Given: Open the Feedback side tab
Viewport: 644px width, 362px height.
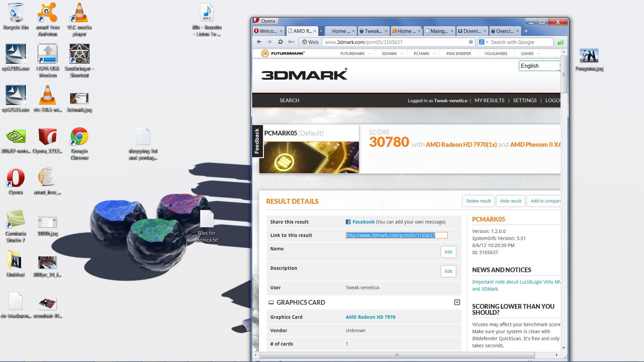Looking at the screenshot, I should point(257,141).
